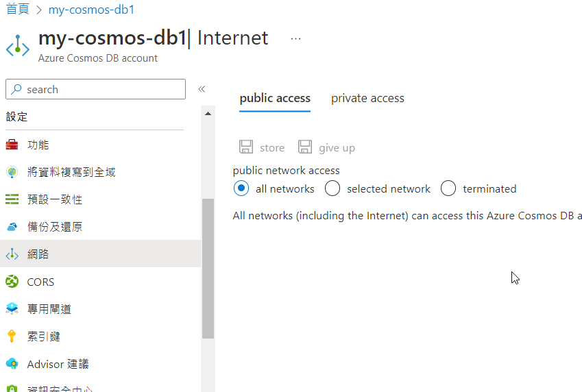582x392 pixels.
Task: Click the sidebar search input field
Action: coord(96,89)
